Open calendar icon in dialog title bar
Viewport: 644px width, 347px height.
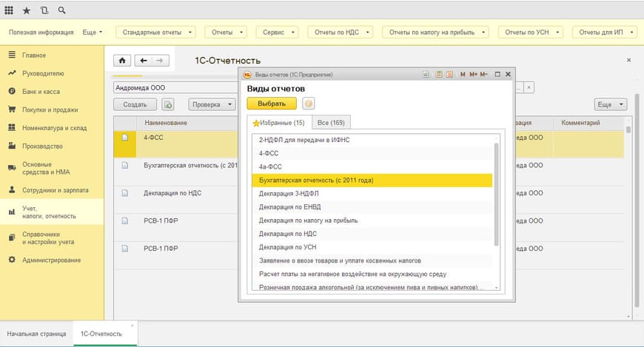tap(450, 74)
